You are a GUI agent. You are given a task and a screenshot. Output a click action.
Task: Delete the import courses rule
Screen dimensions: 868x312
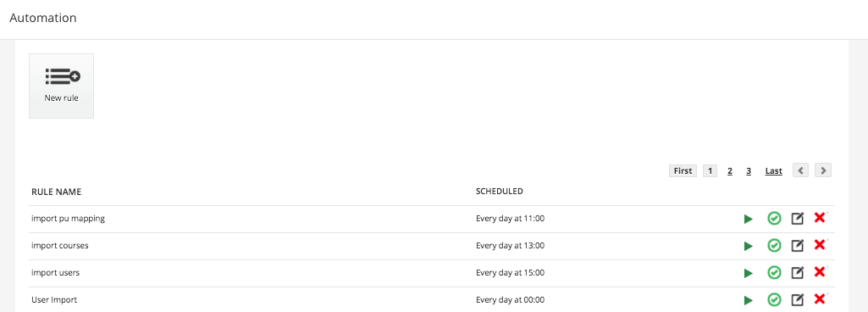point(820,245)
